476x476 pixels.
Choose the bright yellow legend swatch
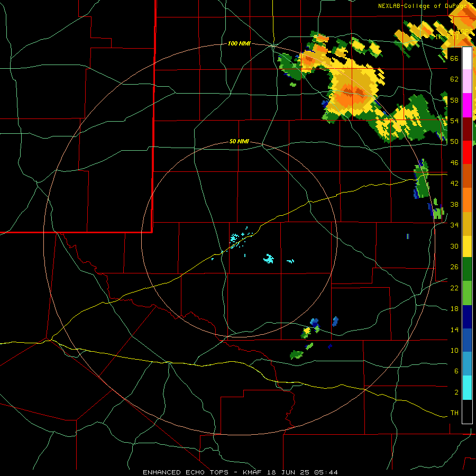pyautogui.click(x=467, y=246)
